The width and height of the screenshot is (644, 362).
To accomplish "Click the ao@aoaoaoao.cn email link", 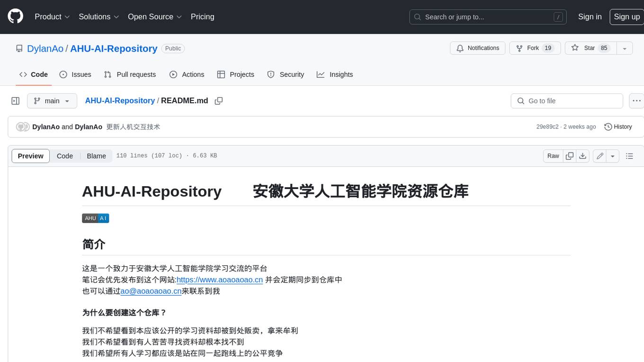I will (151, 291).
